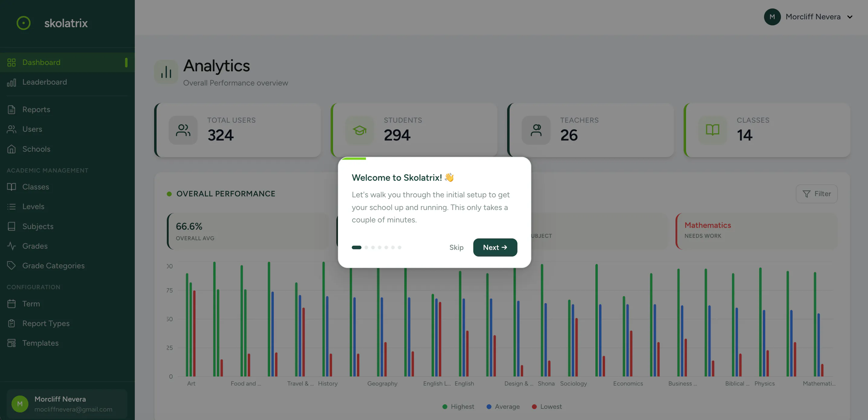Click the mocliffnevera@gmail.com email text

73,409
